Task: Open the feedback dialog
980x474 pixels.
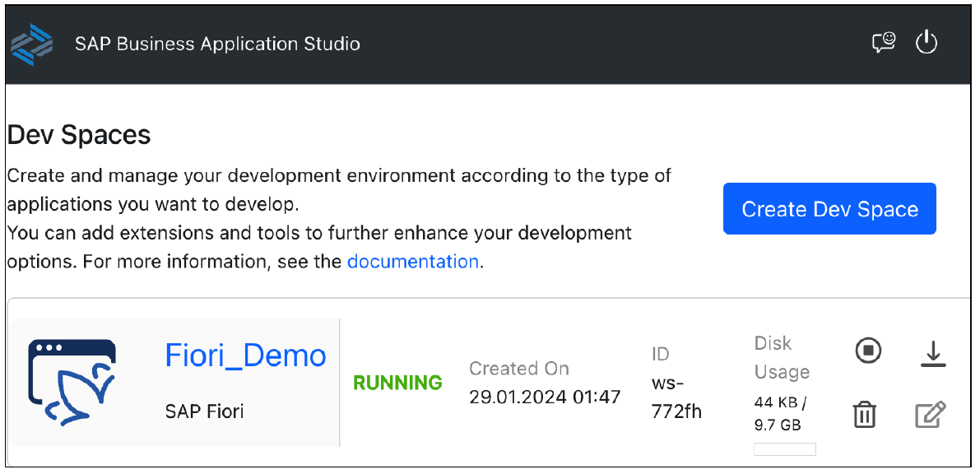Action: [x=883, y=43]
